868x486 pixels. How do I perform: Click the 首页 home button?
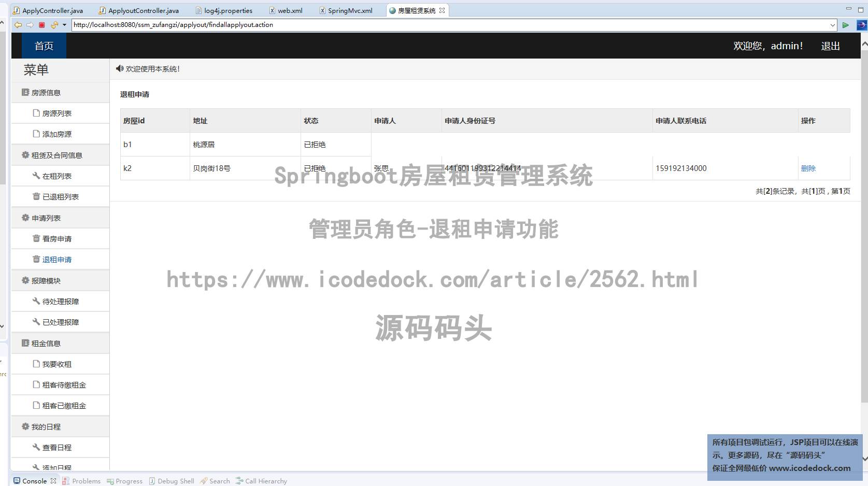44,46
